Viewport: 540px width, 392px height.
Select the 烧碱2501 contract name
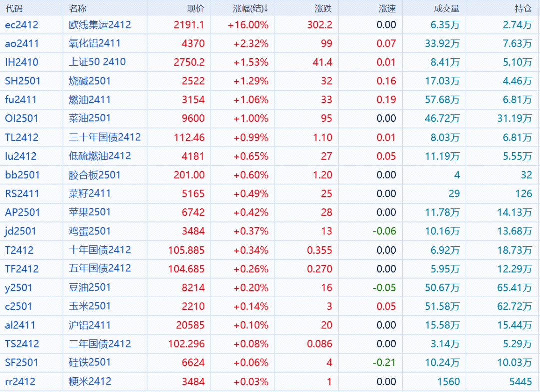click(x=90, y=81)
